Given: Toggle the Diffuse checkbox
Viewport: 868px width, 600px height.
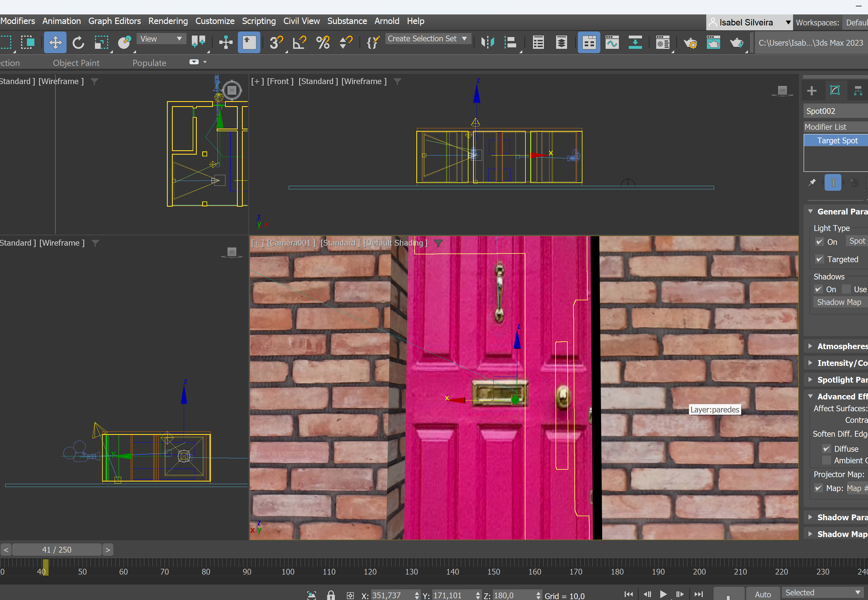Looking at the screenshot, I should pos(826,449).
